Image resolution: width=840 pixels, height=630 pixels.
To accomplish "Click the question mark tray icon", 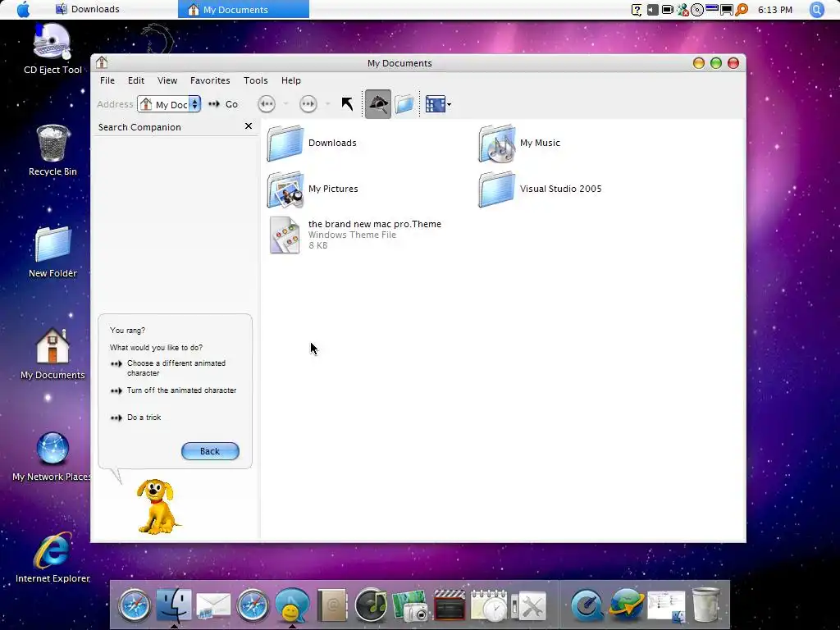I will tap(637, 10).
